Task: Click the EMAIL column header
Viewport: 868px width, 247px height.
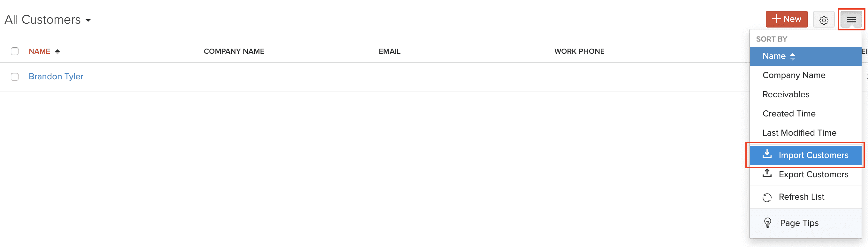Action: (x=389, y=51)
